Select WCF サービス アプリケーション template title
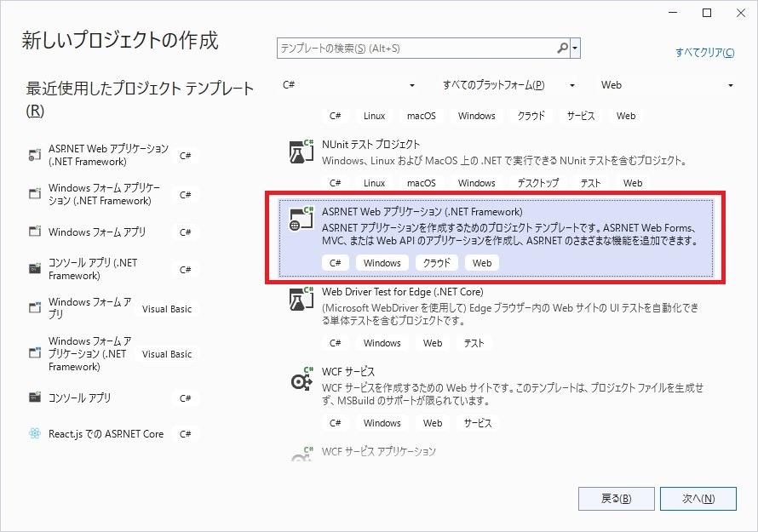 [378, 451]
